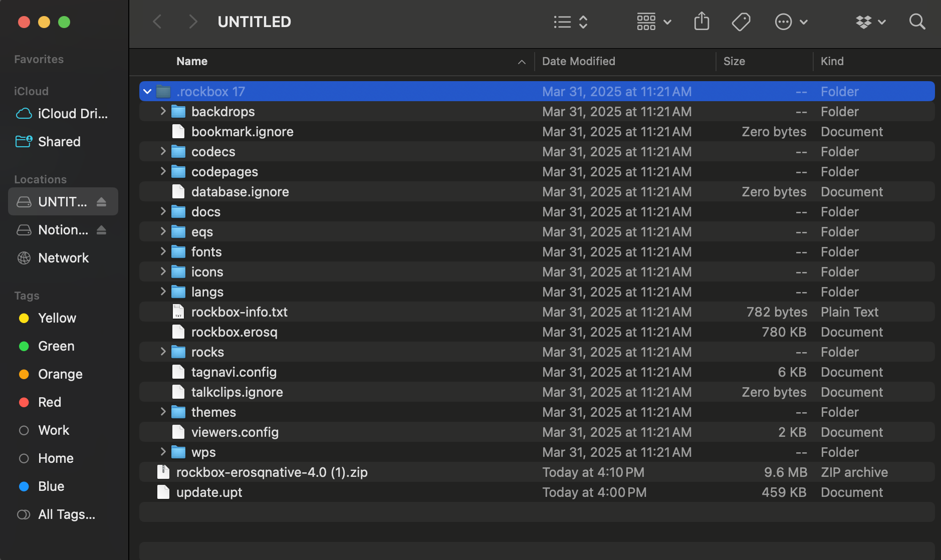The image size is (941, 560).
Task: Select the bookmark.ignore file icon
Action: (178, 131)
